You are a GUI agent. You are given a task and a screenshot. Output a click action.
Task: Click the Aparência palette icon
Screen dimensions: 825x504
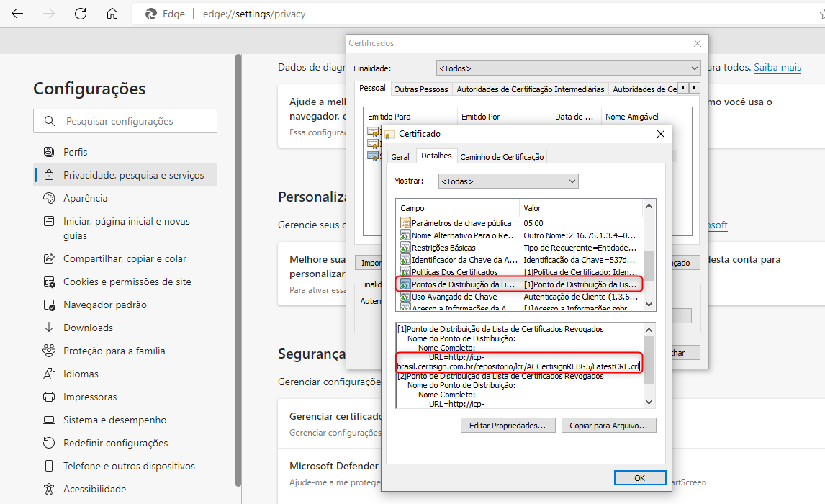point(49,198)
